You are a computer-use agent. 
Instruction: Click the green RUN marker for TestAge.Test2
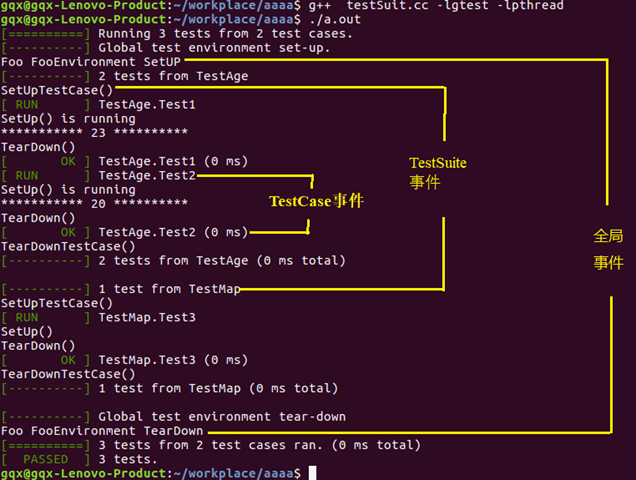point(27,176)
